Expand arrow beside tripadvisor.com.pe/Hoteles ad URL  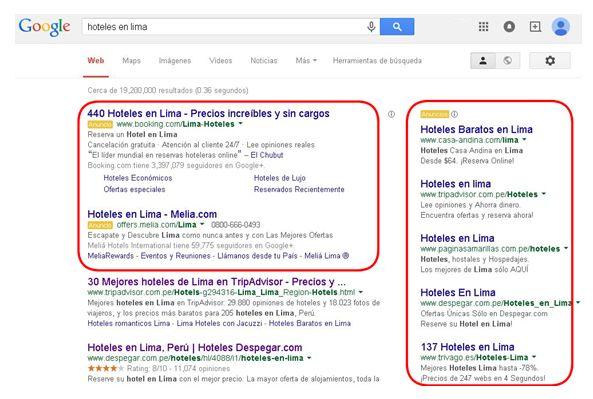click(543, 194)
